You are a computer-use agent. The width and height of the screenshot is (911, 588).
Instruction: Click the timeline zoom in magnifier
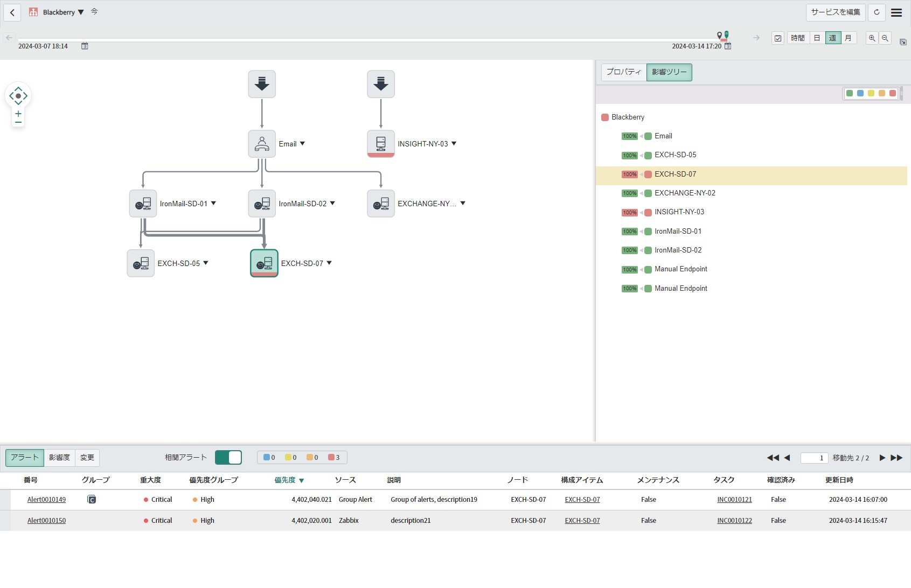click(x=872, y=38)
